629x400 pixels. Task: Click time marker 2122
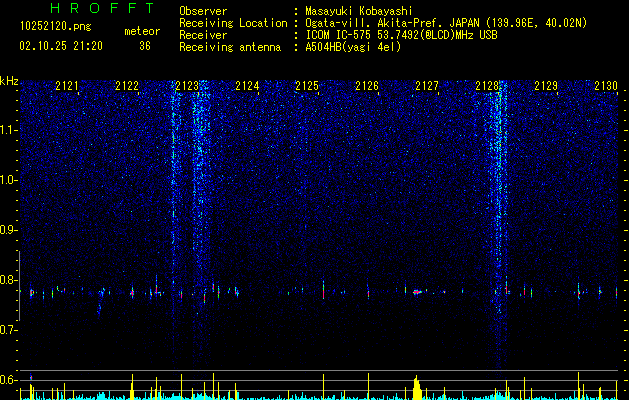pos(127,86)
